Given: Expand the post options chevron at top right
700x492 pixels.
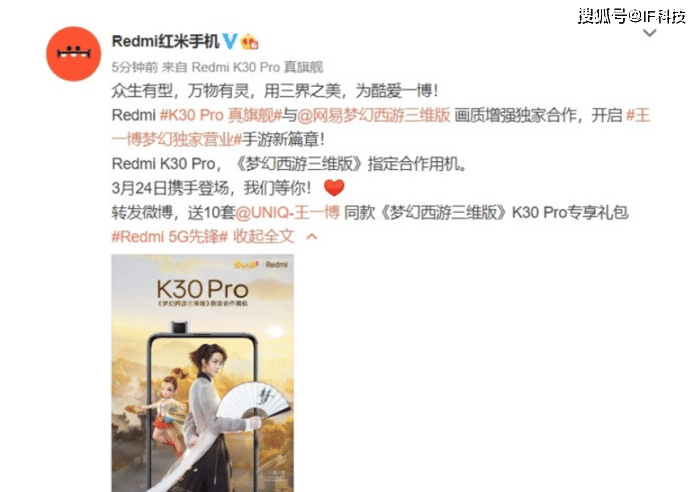Looking at the screenshot, I should (650, 33).
